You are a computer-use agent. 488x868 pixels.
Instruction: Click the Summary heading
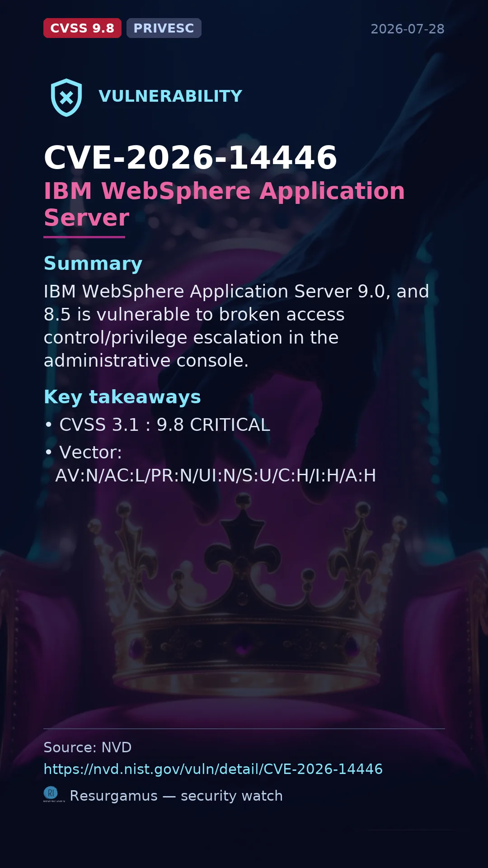[x=93, y=264]
